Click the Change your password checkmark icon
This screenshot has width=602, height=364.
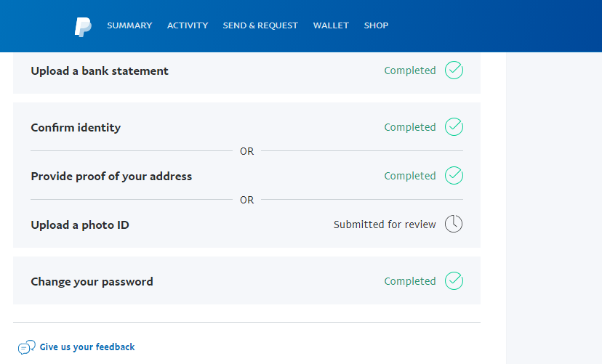pyautogui.click(x=454, y=280)
